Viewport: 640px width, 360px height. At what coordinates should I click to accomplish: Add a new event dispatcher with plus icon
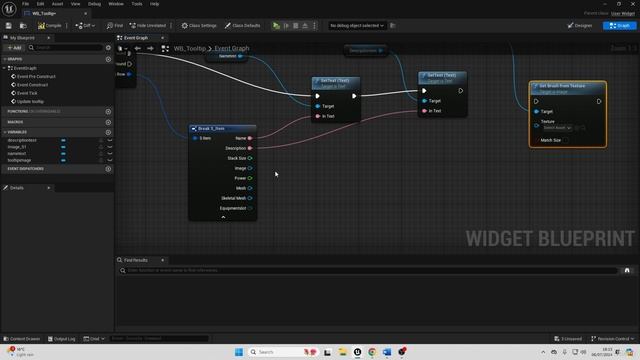pyautogui.click(x=108, y=169)
